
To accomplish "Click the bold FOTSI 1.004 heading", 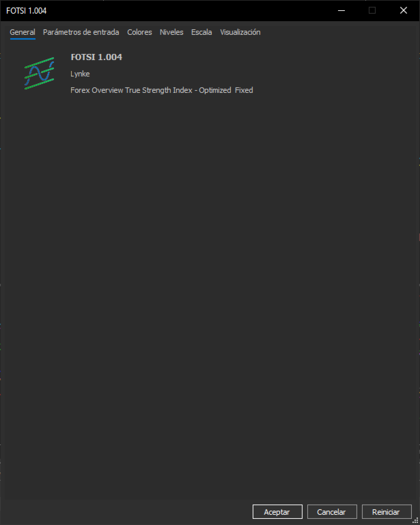I will coord(96,57).
